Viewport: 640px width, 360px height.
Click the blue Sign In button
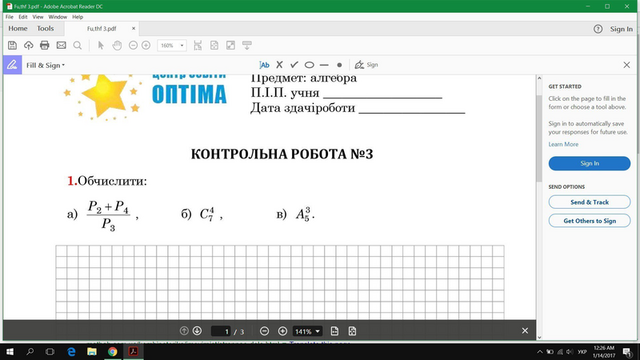pyautogui.click(x=589, y=163)
